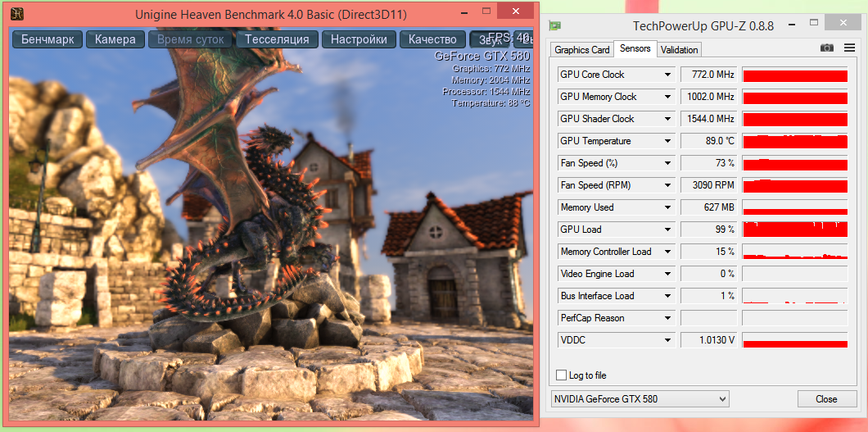Click the 15 % memory controller value
This screenshot has width=868, height=432.
[709, 252]
